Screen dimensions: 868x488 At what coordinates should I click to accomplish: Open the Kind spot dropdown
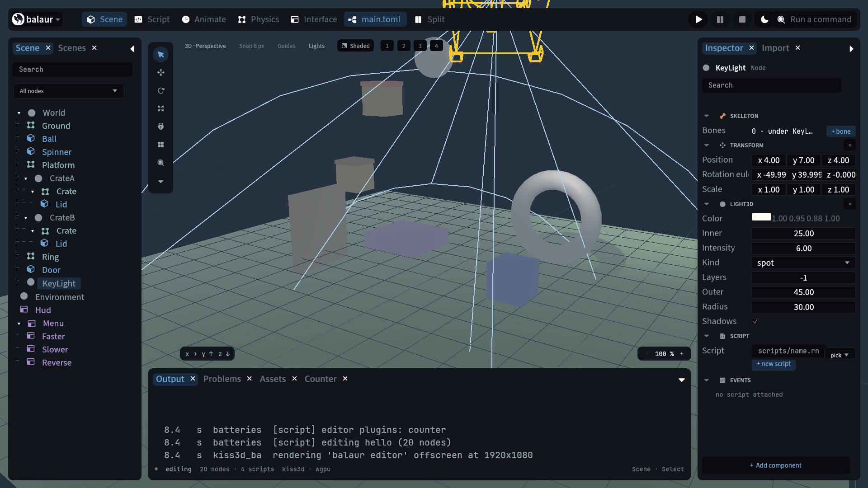[x=803, y=263]
